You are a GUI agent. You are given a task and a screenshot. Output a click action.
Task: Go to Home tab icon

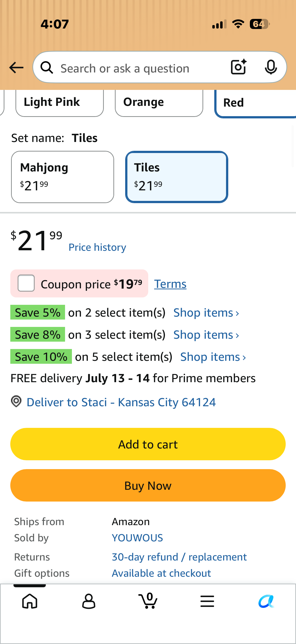[x=30, y=601]
